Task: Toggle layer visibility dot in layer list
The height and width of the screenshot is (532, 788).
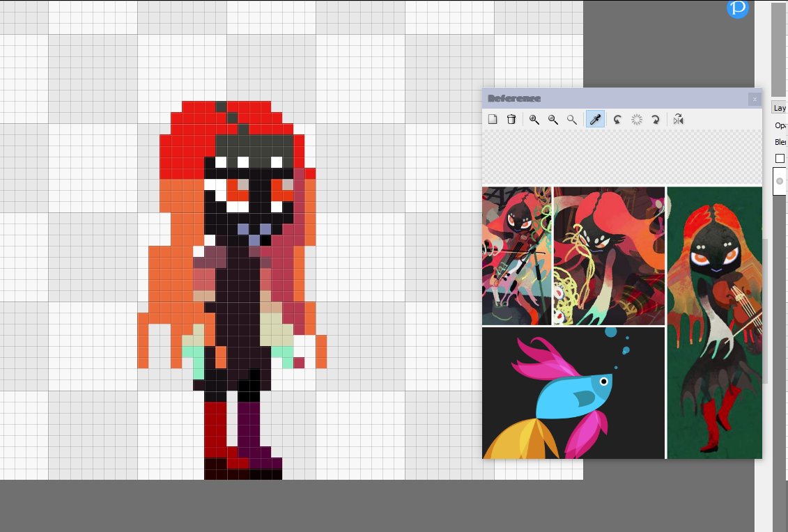Action: [780, 181]
